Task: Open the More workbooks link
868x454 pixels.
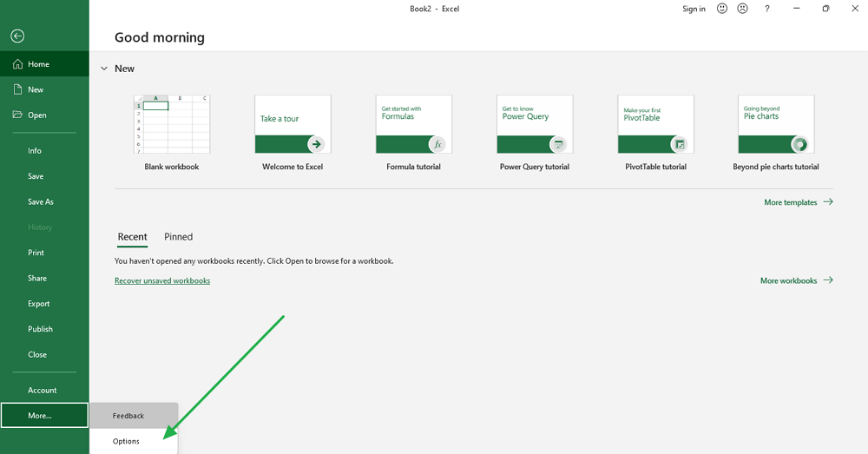Action: (x=788, y=280)
